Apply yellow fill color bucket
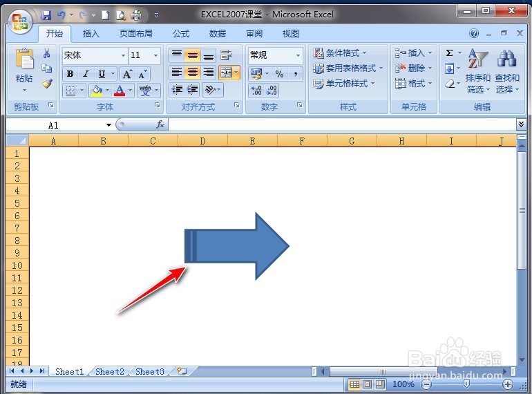532x394 pixels. click(97, 91)
